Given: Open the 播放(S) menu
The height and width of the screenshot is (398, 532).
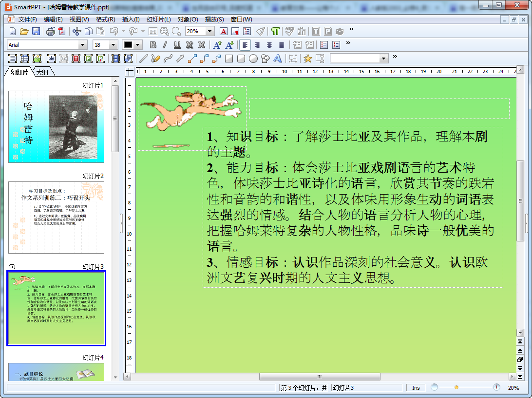Looking at the screenshot, I should 214,20.
